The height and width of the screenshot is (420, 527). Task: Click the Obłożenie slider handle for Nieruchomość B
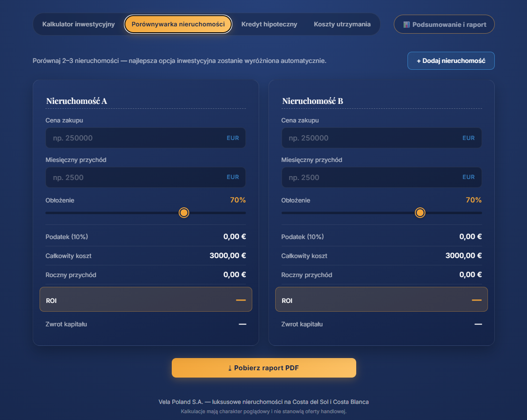pos(420,213)
